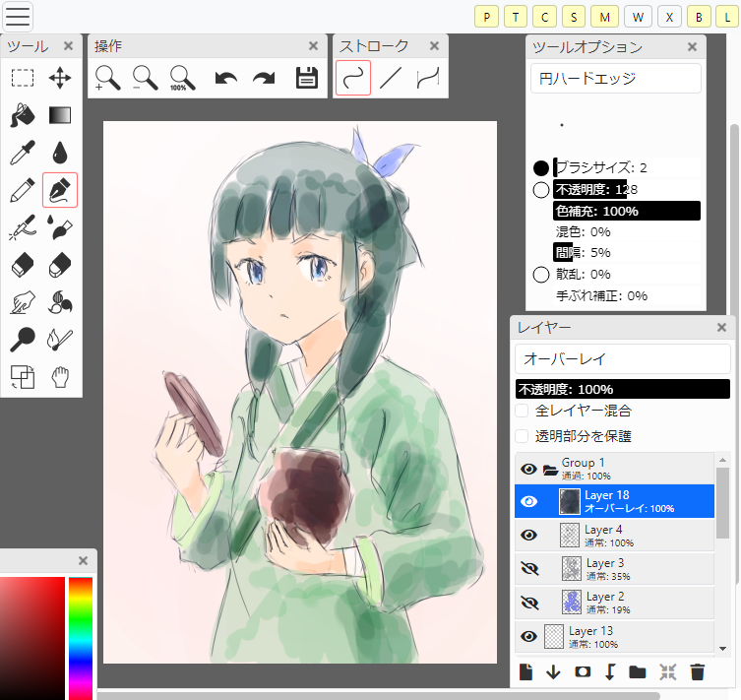Hide Layer 4 using eye icon
This screenshot has height=700, width=741.
pyautogui.click(x=528, y=535)
